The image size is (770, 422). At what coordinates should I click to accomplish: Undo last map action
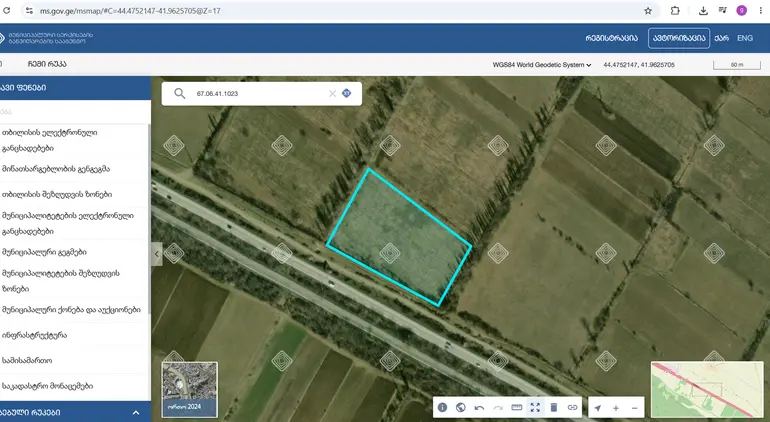[479, 408]
